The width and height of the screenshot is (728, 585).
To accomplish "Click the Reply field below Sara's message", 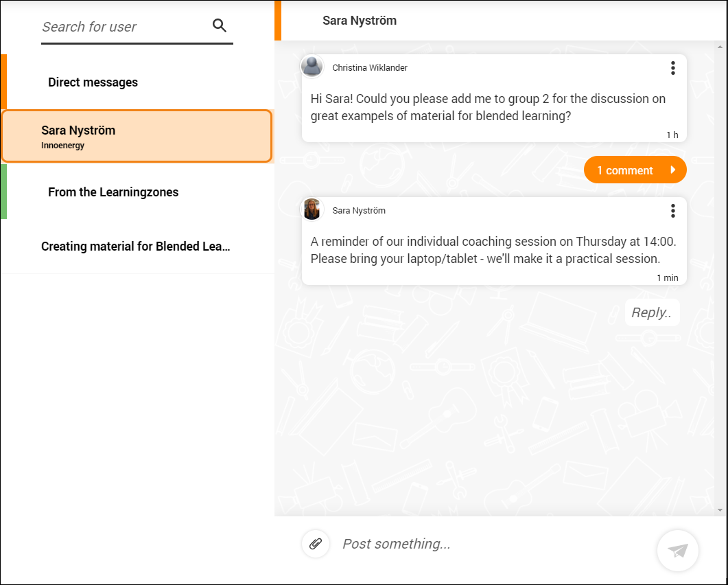I will coord(651,312).
